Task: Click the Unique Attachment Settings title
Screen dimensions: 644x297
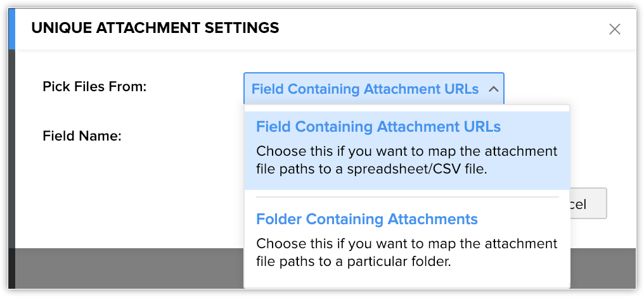Action: pos(155,28)
